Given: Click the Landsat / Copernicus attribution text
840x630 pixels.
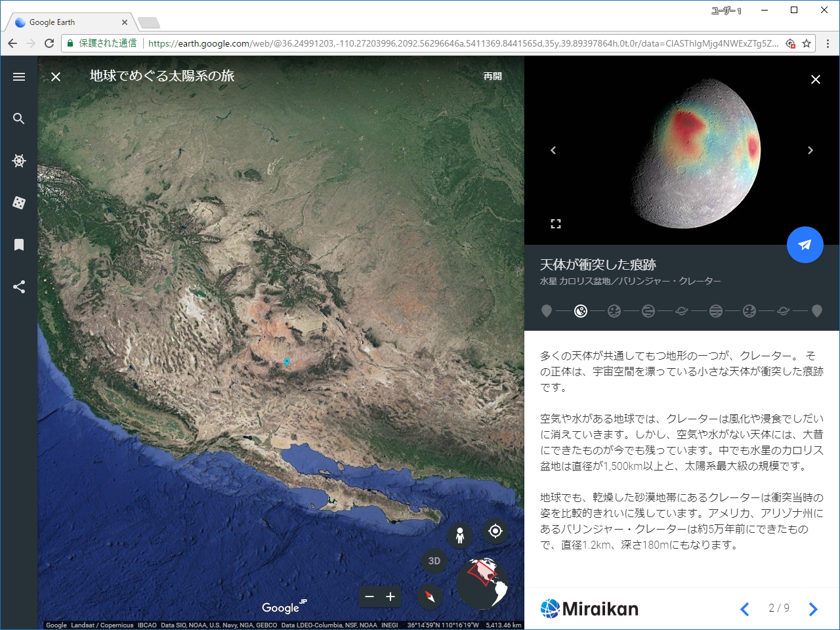Looking at the screenshot, I should coord(102,625).
